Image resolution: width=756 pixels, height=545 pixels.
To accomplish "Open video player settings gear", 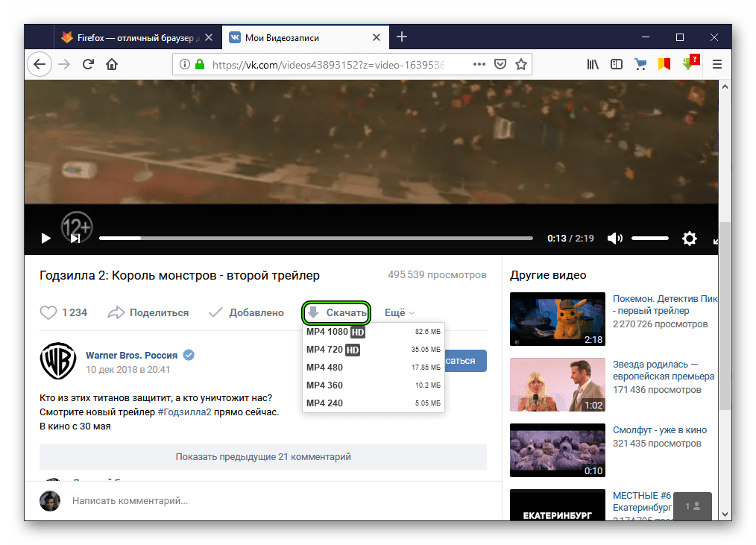I will [690, 239].
